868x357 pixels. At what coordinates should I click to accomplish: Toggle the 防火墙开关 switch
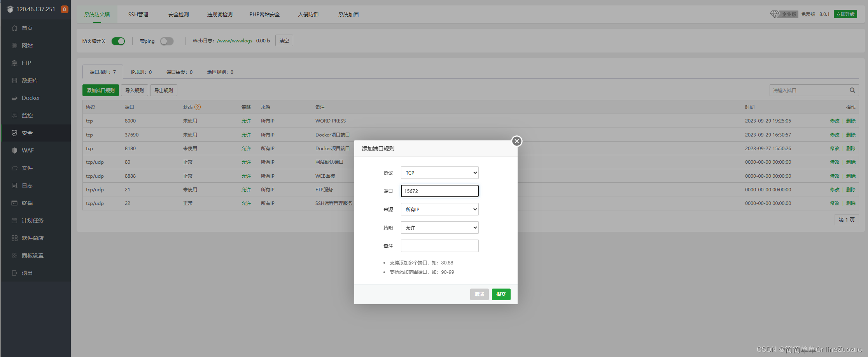[118, 41]
